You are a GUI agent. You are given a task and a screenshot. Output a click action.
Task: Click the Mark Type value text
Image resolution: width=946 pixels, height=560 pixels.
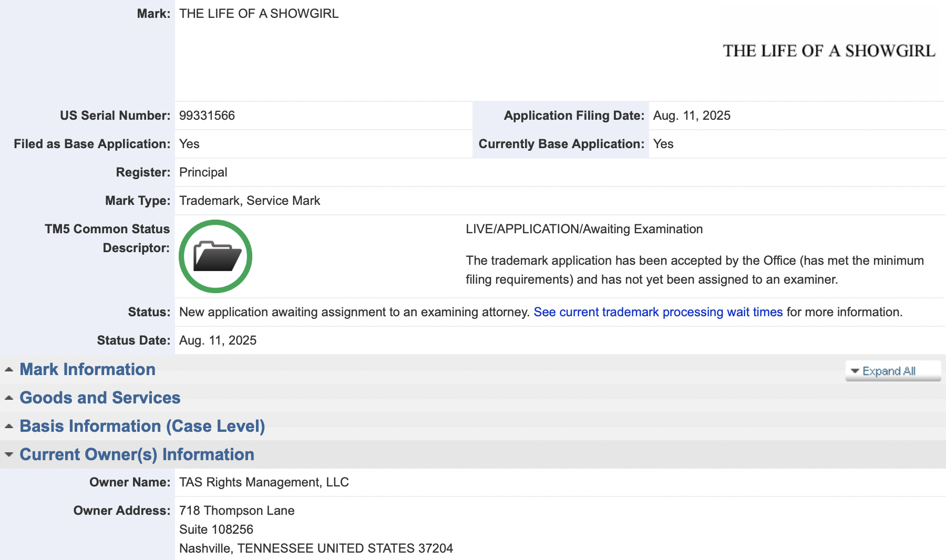point(250,201)
